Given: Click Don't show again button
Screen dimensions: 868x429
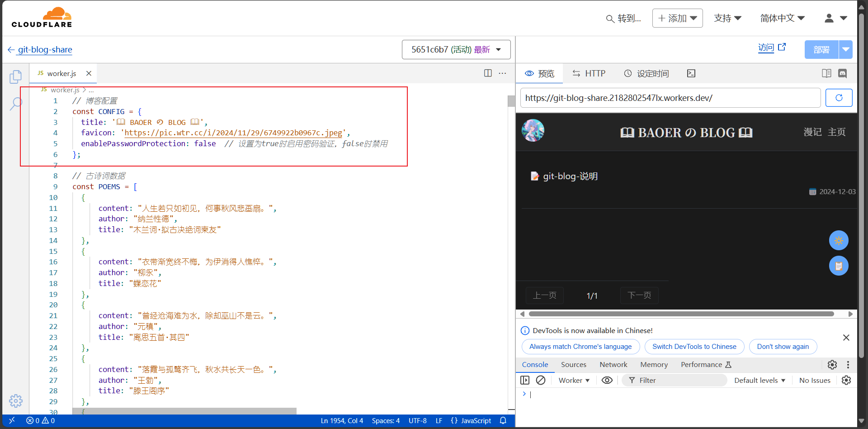Looking at the screenshot, I should [783, 347].
